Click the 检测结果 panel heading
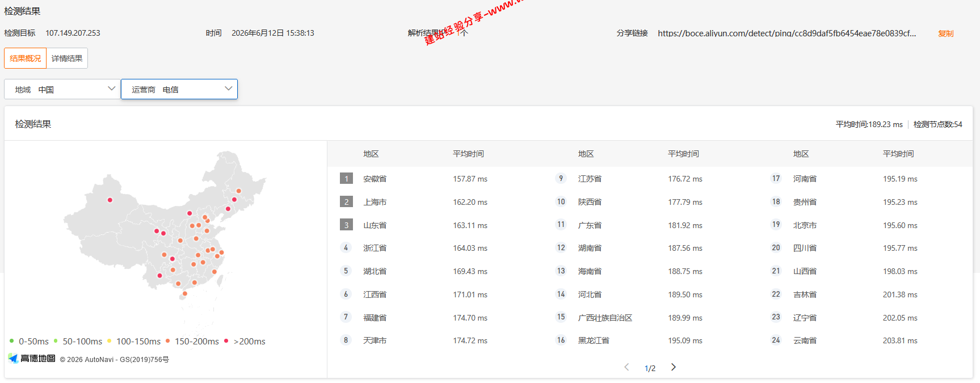 (33, 124)
